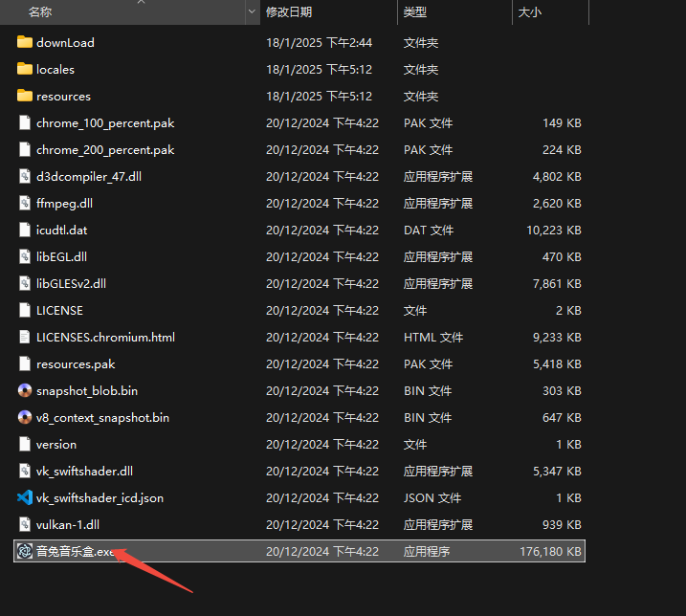
Task: Click the 9,233 KB size value
Action: click(557, 338)
